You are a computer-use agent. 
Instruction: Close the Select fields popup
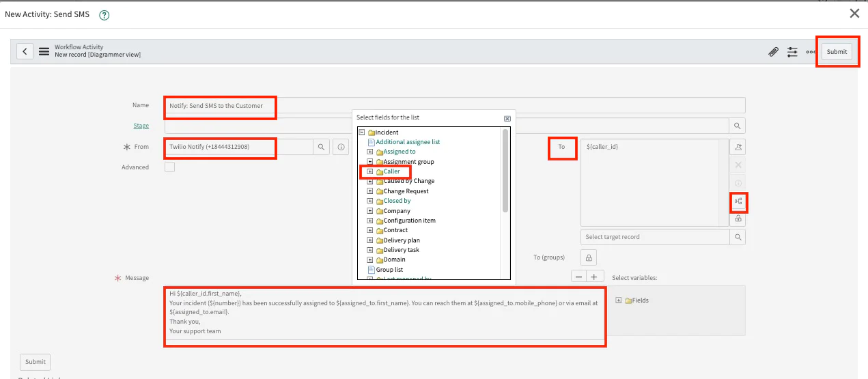[507, 118]
